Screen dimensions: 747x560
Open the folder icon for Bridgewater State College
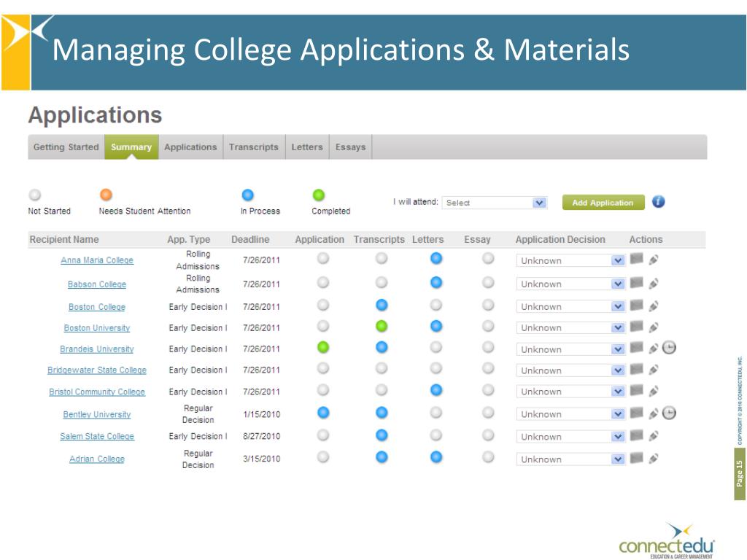click(636, 368)
